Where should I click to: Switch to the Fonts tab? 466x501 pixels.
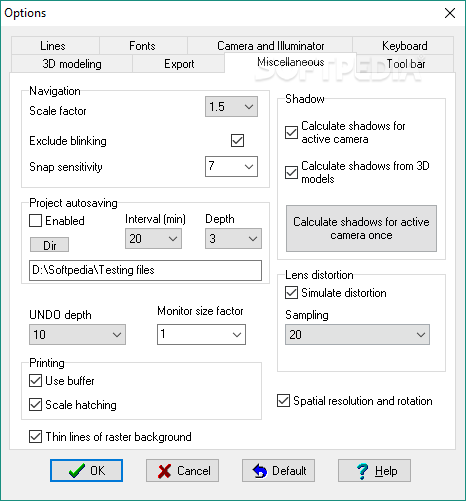tap(143, 46)
